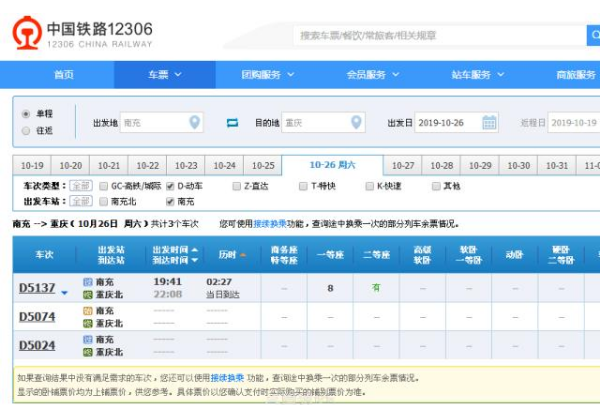Click the top search input field

(x=440, y=35)
